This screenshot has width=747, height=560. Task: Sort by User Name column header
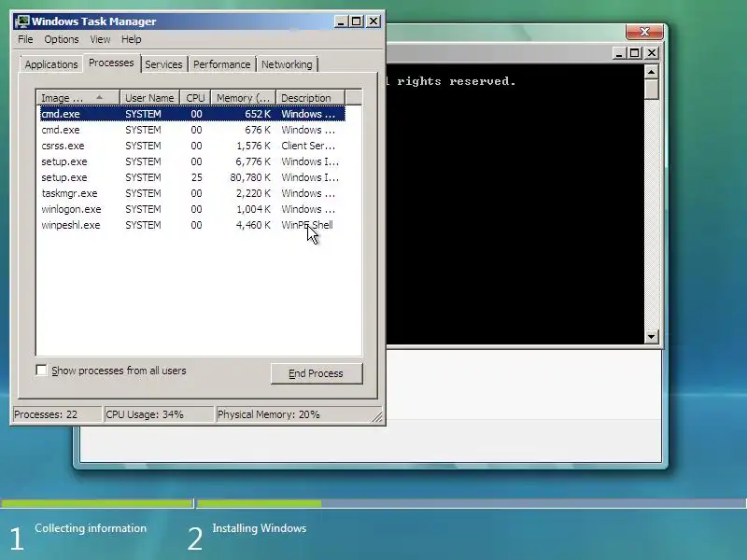pos(149,98)
